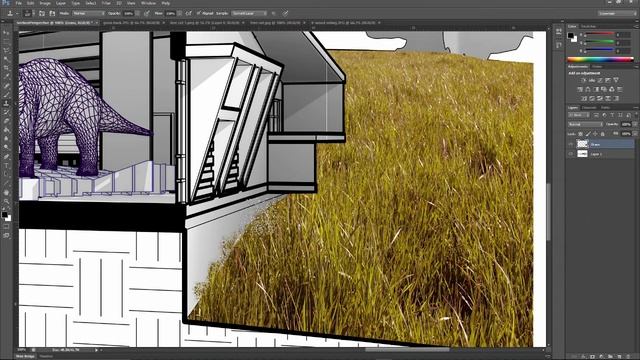Viewport: 640px width, 360px height.
Task: Hide the Grass layer
Action: [x=571, y=144]
